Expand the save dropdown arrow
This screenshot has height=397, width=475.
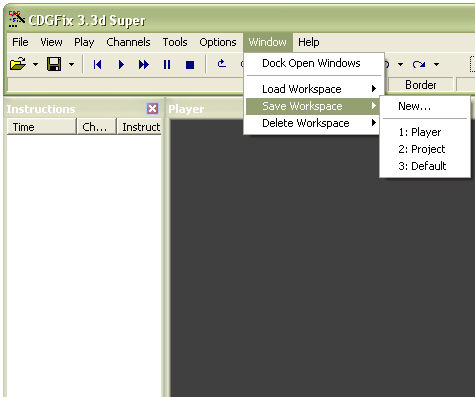tap(71, 64)
